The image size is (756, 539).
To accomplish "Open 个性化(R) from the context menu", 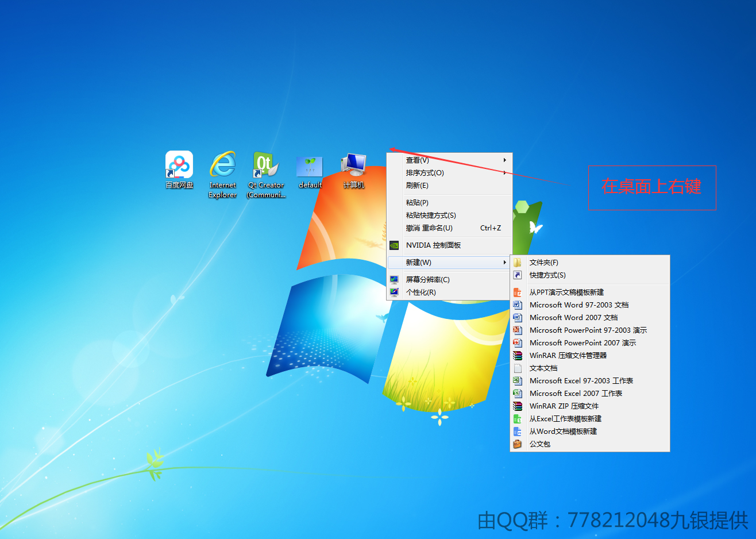I will [449, 292].
